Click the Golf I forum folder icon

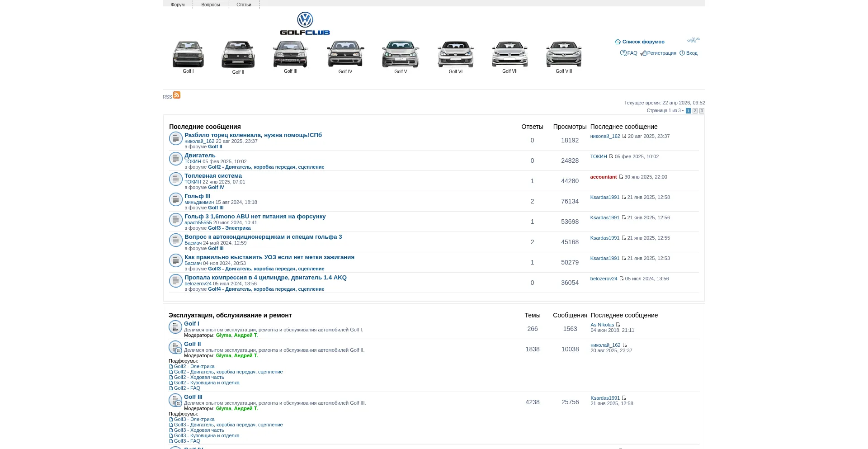point(175,327)
